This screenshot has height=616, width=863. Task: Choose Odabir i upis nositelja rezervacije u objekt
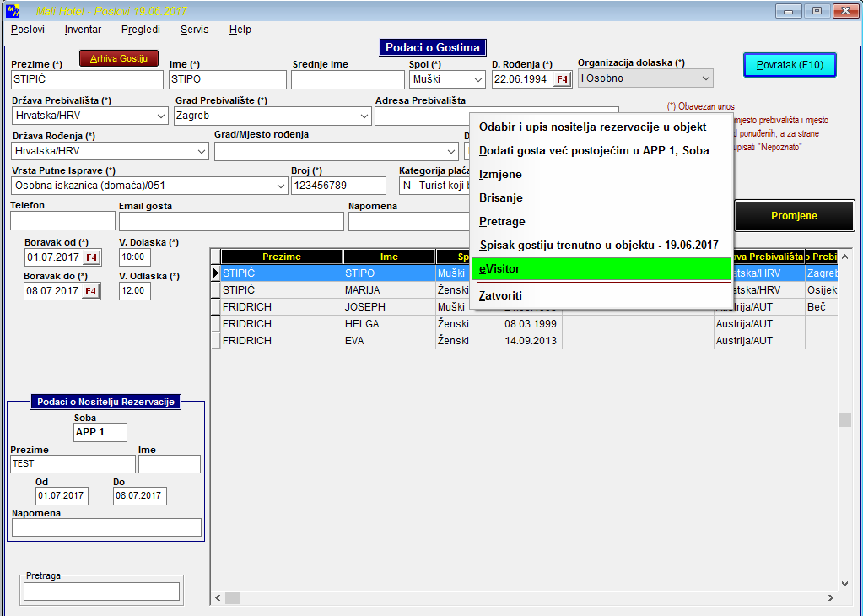pos(601,127)
